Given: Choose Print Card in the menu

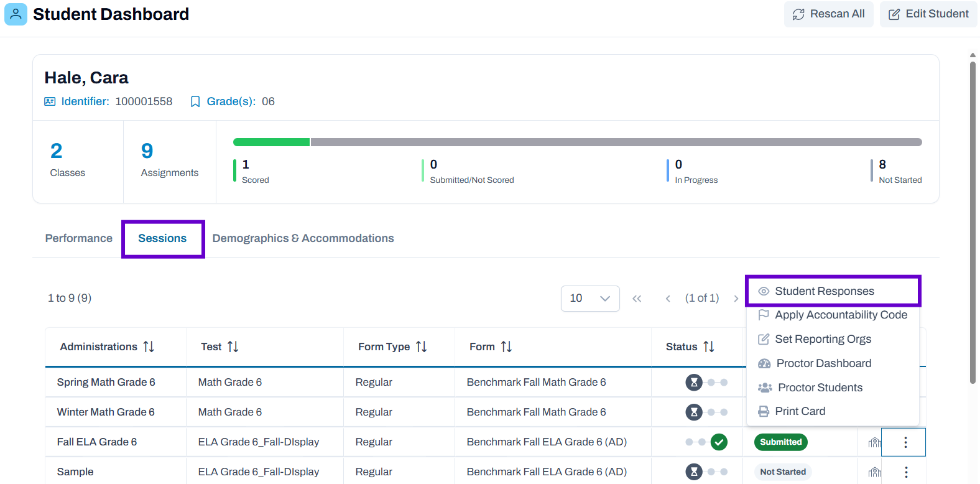Looking at the screenshot, I should (833, 411).
